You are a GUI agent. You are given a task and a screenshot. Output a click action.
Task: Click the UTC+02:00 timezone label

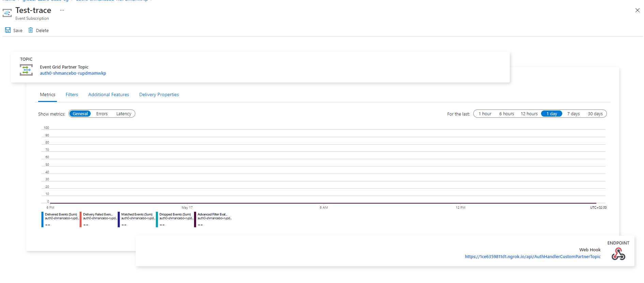point(598,207)
